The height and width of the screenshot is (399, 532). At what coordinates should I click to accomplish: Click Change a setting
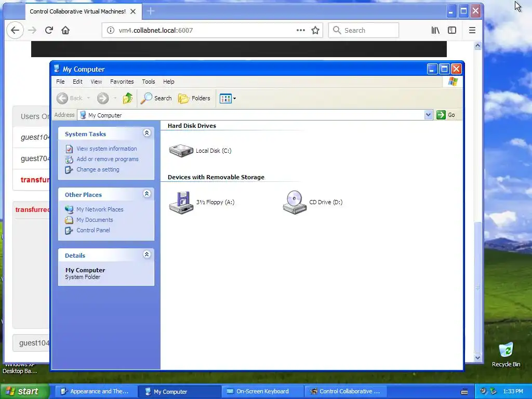pos(98,169)
